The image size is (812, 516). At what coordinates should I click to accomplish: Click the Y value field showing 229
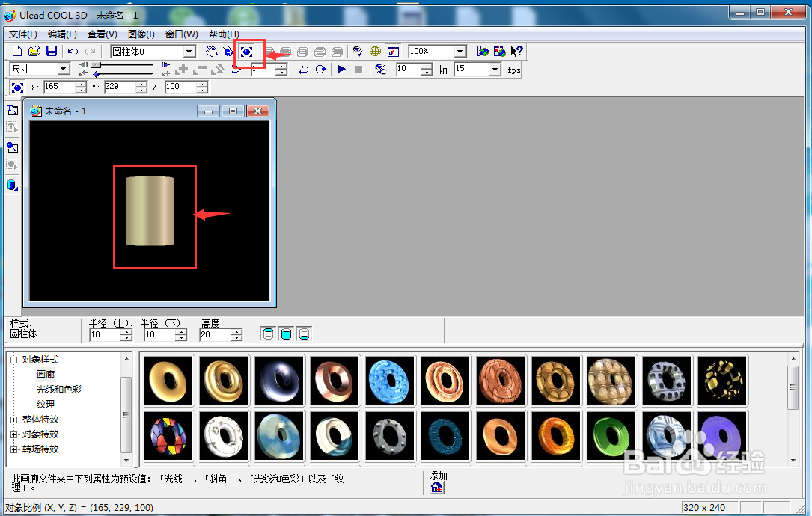click(x=120, y=87)
